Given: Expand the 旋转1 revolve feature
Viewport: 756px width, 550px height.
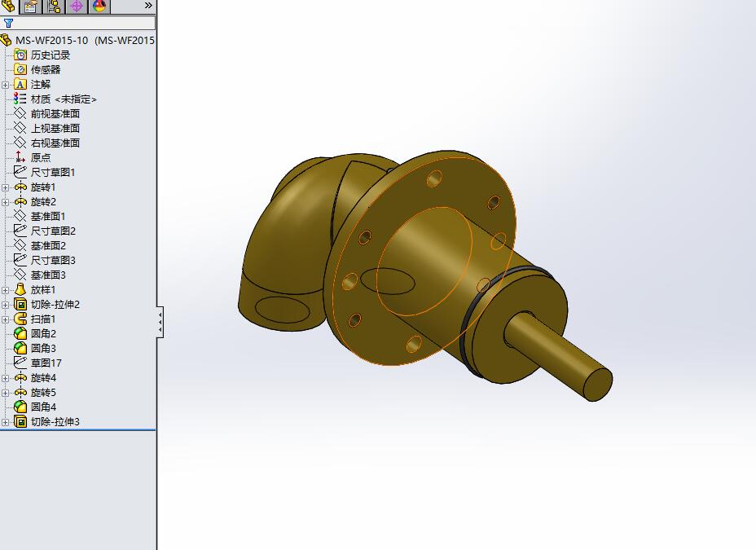Looking at the screenshot, I should click(6, 187).
